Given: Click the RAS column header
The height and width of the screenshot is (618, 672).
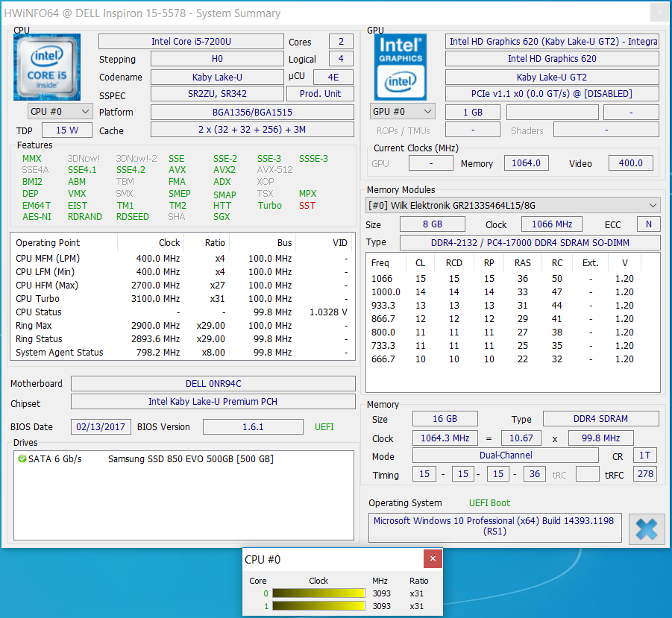Looking at the screenshot, I should pyautogui.click(x=523, y=263).
